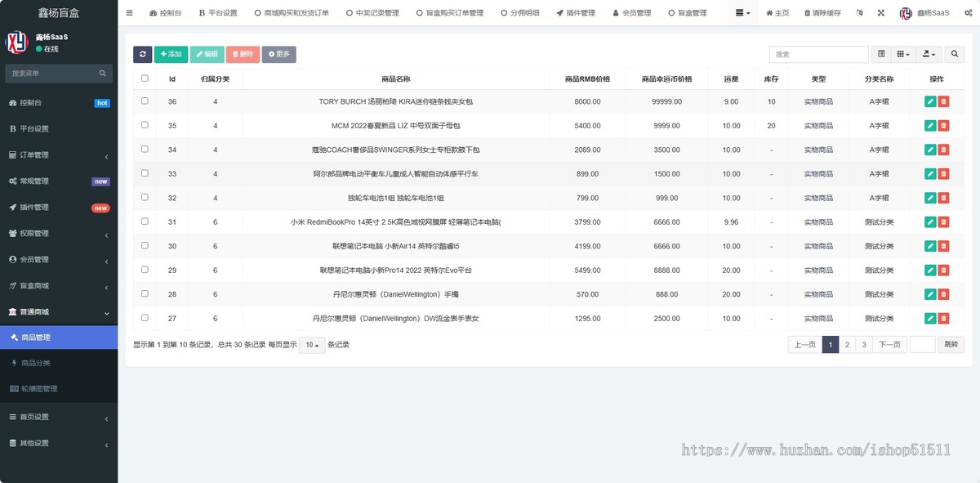The image size is (980, 483).
Task: Check the checkbox for row Id 34
Action: pyautogui.click(x=145, y=149)
